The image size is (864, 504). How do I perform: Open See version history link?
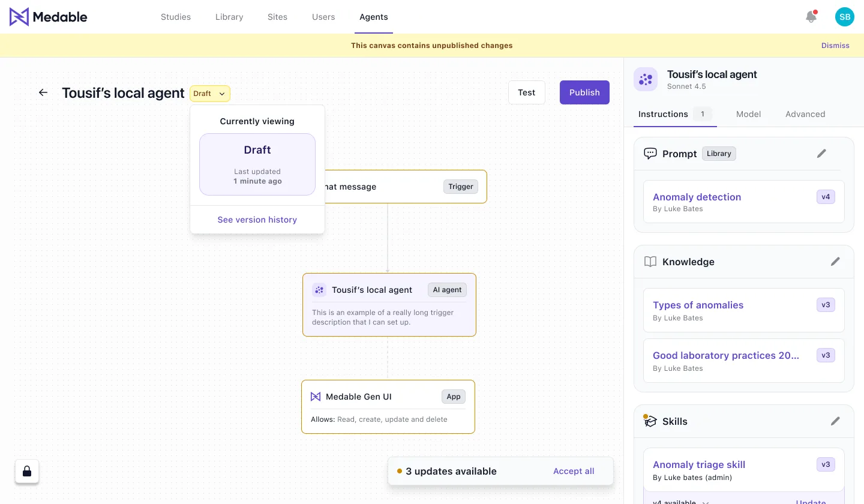[257, 220]
